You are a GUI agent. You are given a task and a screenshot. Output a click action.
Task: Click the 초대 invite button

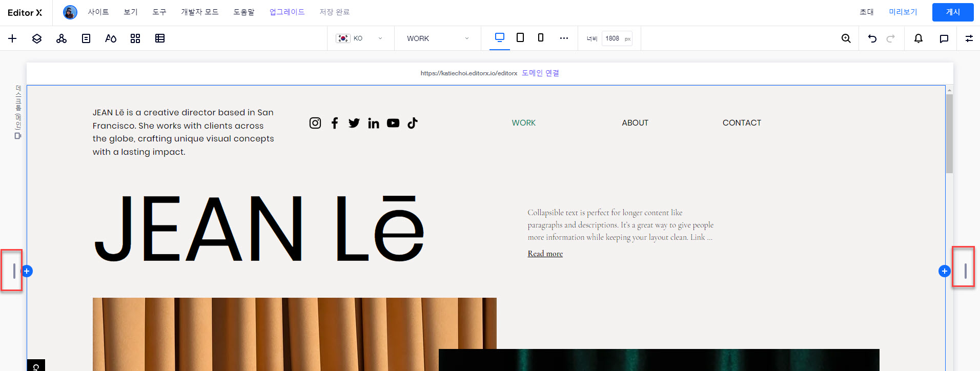pos(867,12)
